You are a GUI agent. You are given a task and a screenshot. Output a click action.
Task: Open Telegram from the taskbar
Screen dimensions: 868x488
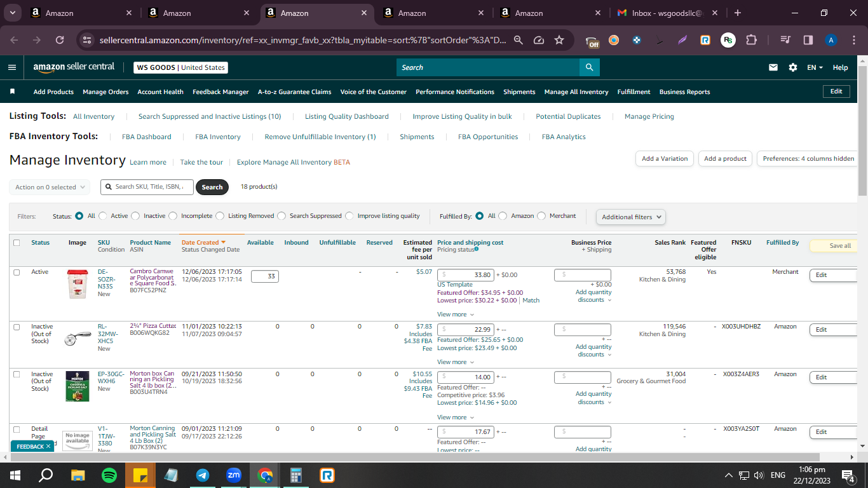tap(203, 475)
